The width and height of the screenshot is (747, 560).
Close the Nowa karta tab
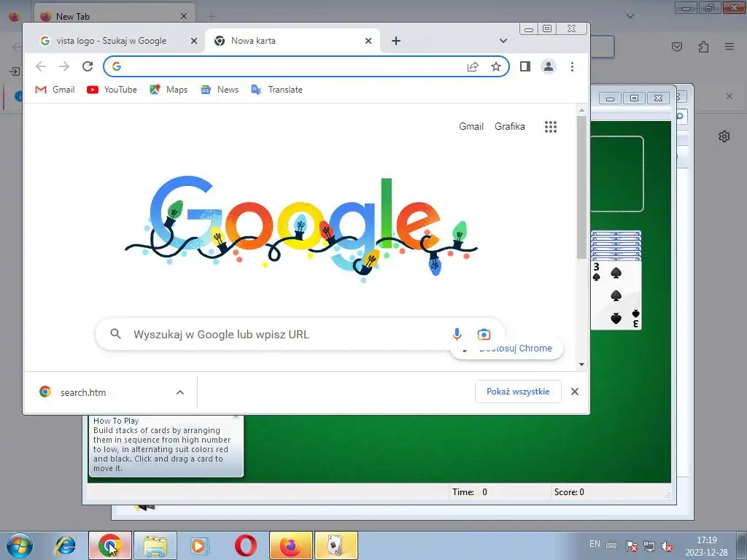(x=368, y=41)
